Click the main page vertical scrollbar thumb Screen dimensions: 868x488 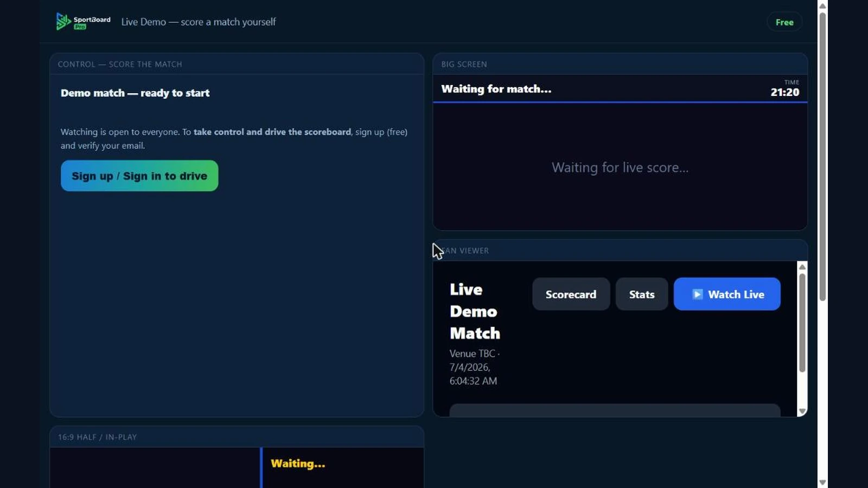[822, 156]
